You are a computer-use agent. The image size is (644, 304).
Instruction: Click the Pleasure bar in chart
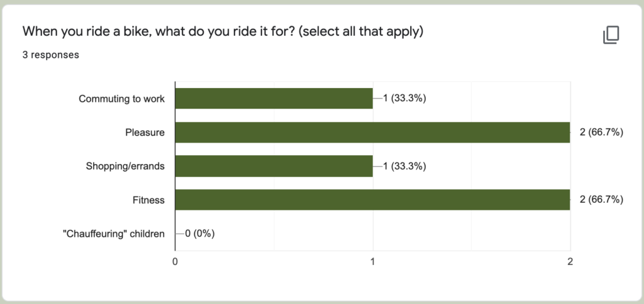coord(372,133)
